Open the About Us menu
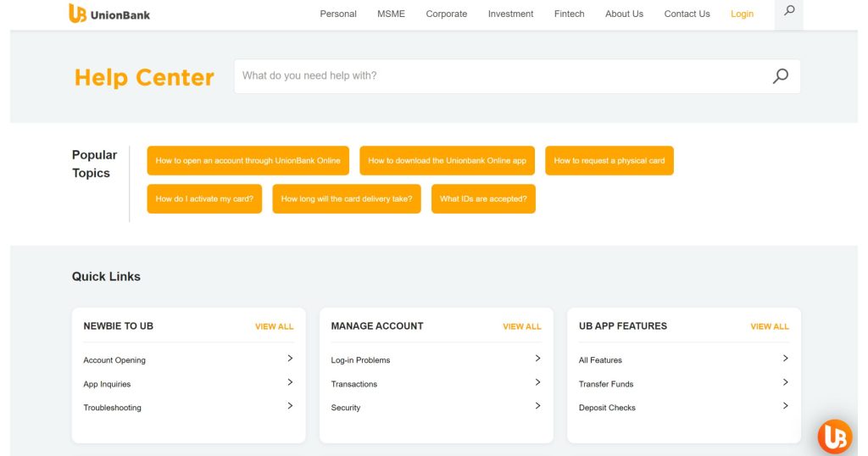The image size is (868, 456). coord(624,14)
